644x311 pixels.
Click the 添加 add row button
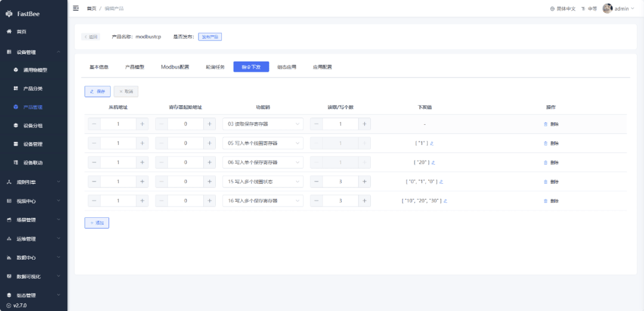[x=97, y=223]
